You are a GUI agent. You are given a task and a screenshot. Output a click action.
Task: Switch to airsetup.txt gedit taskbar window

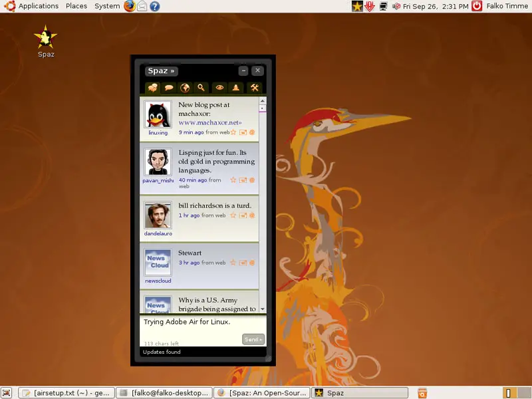click(x=66, y=393)
